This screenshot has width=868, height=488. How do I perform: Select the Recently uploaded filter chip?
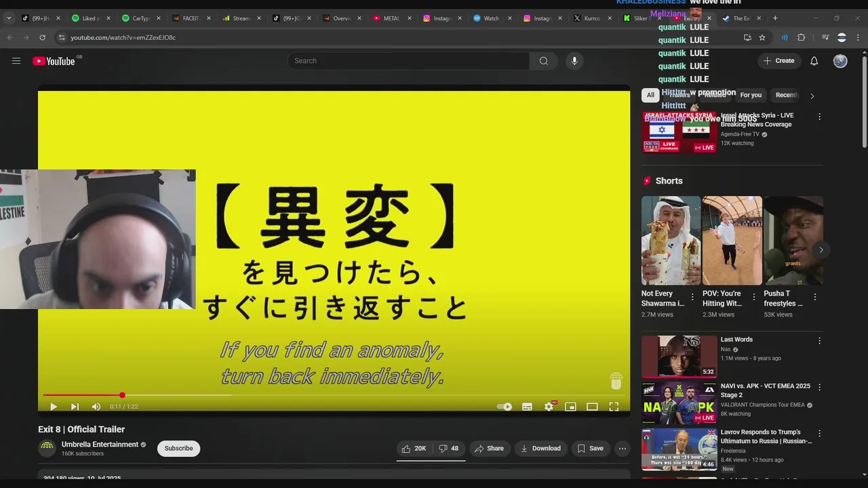click(787, 96)
